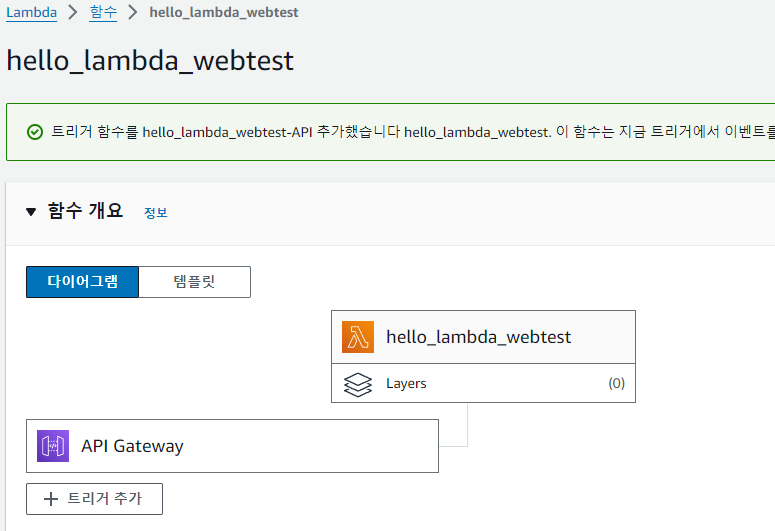Click the hello_lambda_webtest breadcrumb item

tap(224, 12)
